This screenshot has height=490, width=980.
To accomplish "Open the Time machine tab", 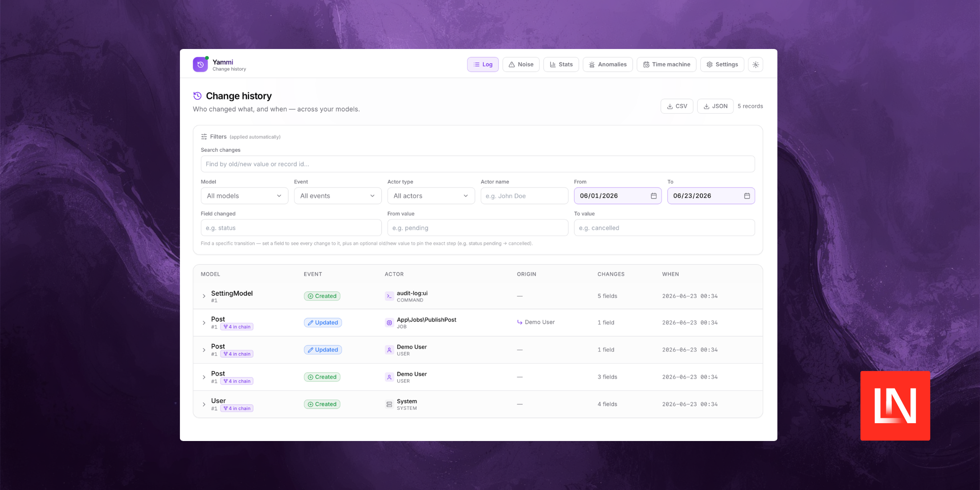I will tap(666, 65).
